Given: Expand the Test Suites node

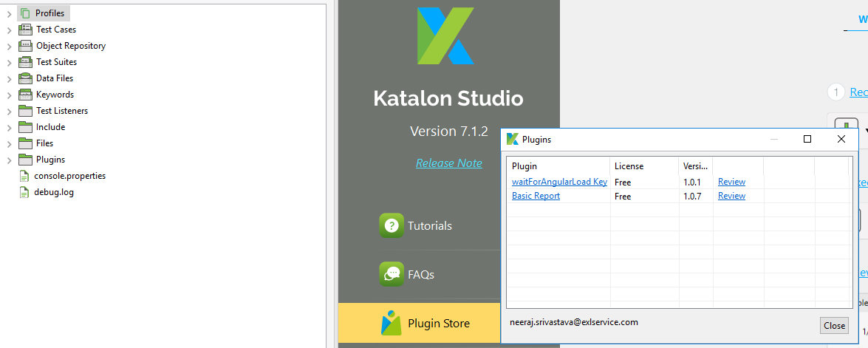Looking at the screenshot, I should [9, 63].
